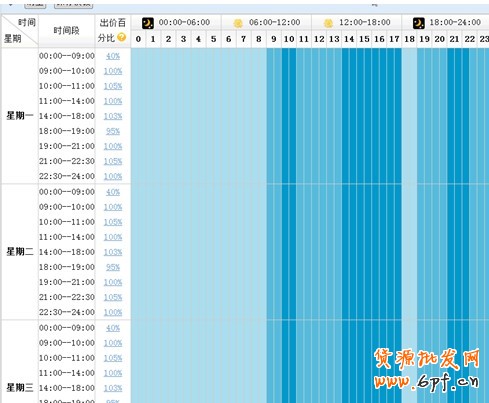This screenshot has height=403, width=489.
Task: Click the bid percentage help question-mark icon
Action: tap(122, 37)
